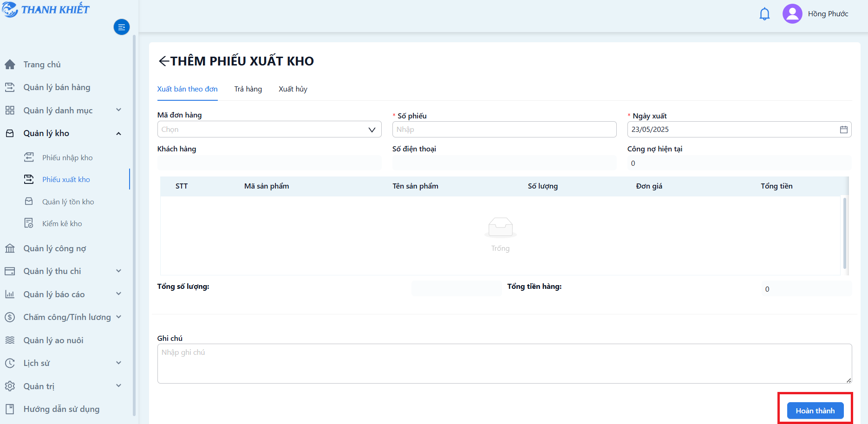
Task: Focus Số phiếu input field
Action: (x=504, y=130)
